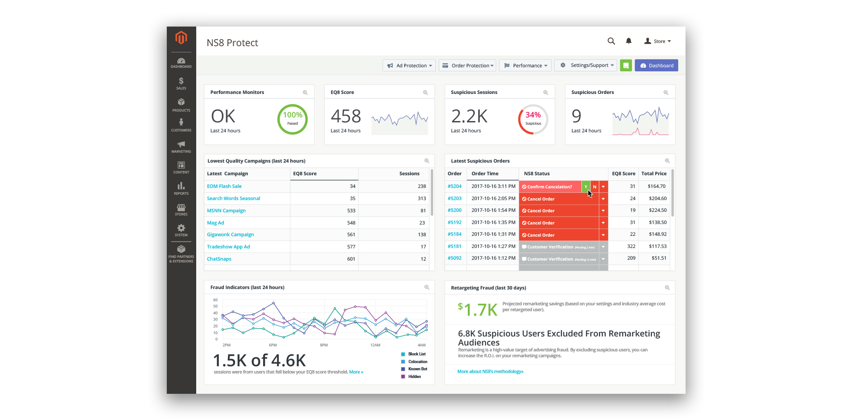Open order #5092 link

point(455,258)
